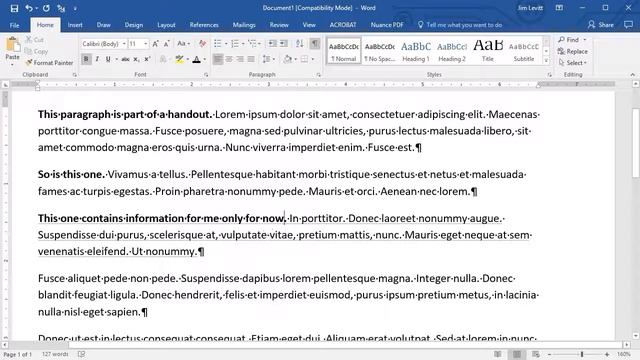Screen dimensions: 640x360
Task: Click the Share button
Action: (x=601, y=25)
